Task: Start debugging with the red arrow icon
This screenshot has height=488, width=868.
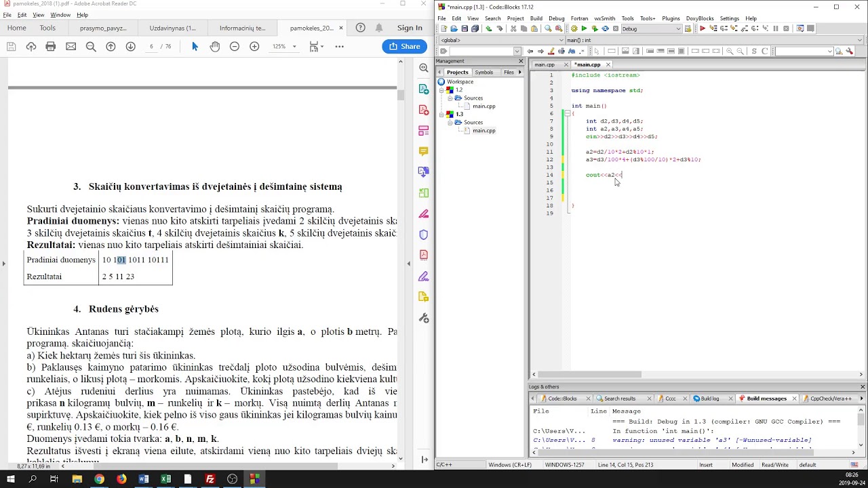Action: 702,28
